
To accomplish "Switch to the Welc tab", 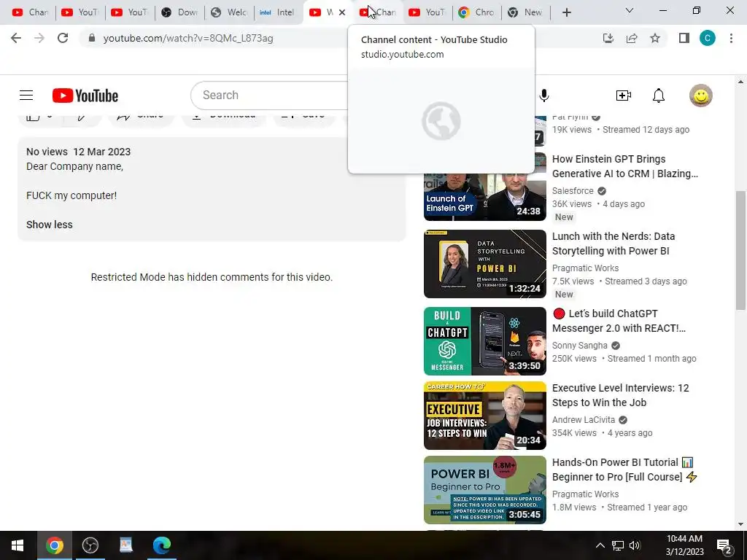I will [229, 12].
